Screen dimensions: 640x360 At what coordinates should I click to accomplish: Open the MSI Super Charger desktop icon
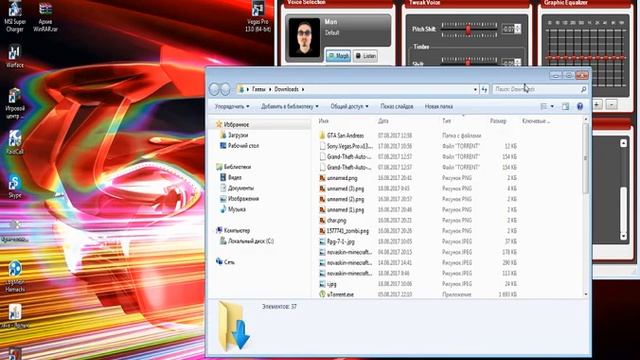15,16
